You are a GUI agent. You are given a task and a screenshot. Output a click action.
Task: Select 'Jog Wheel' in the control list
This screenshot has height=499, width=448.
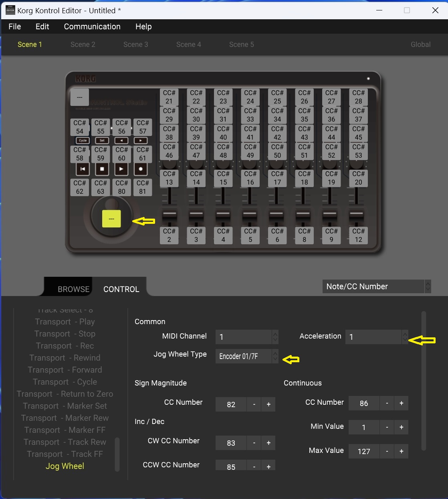click(x=65, y=466)
